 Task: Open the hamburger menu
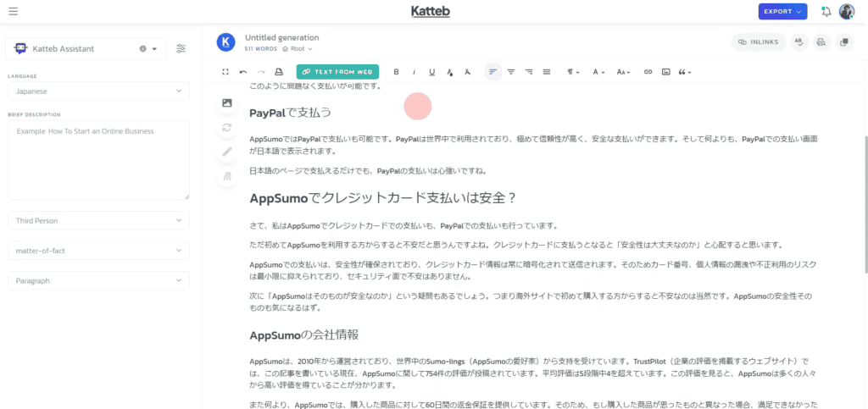pos(14,11)
